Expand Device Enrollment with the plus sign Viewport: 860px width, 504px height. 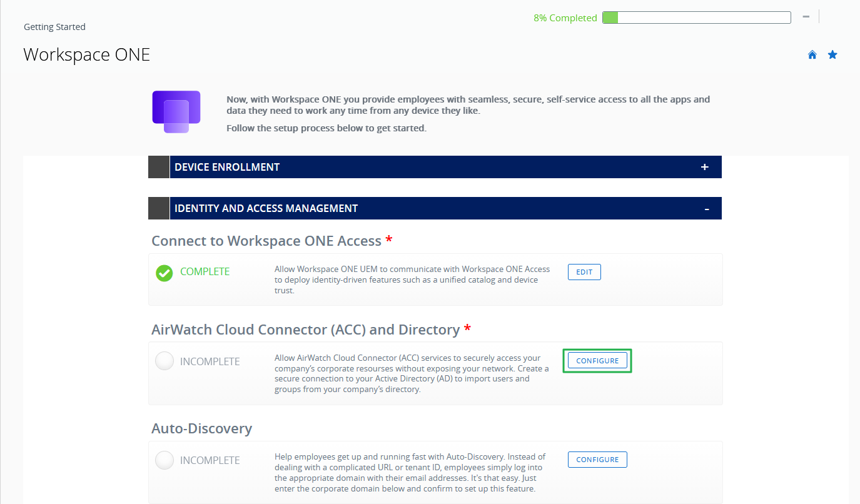(x=705, y=167)
